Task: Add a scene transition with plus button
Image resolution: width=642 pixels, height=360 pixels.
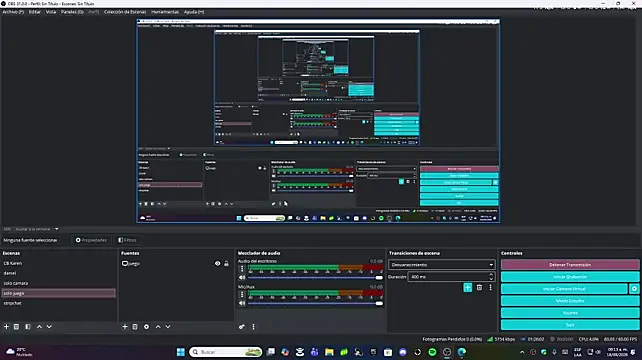Action: click(468, 288)
